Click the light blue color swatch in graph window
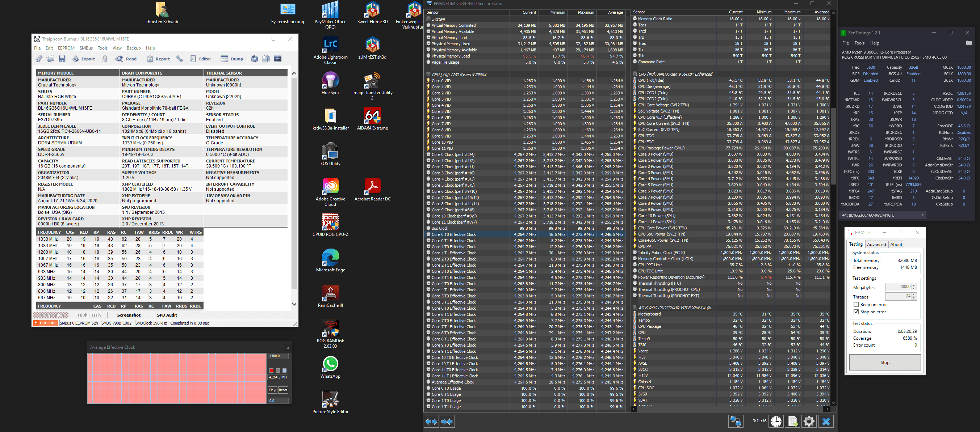Image resolution: width=980 pixels, height=432 pixels. click(284, 370)
